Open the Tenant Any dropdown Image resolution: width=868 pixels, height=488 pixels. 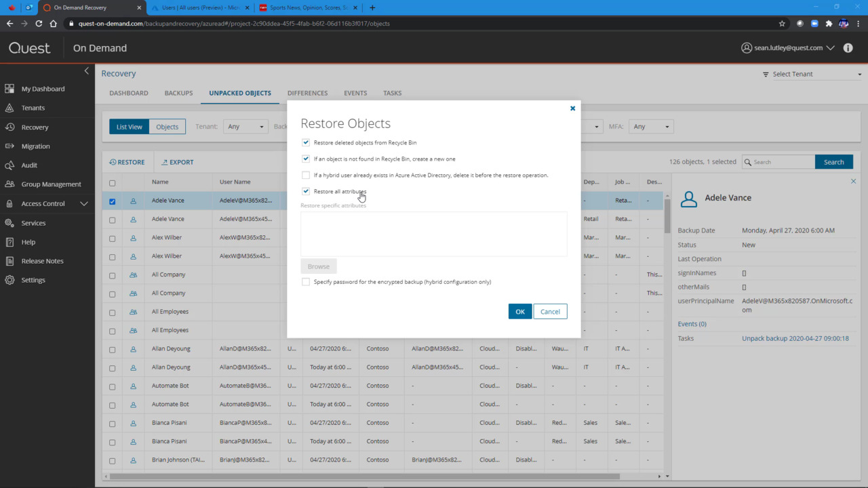click(245, 126)
